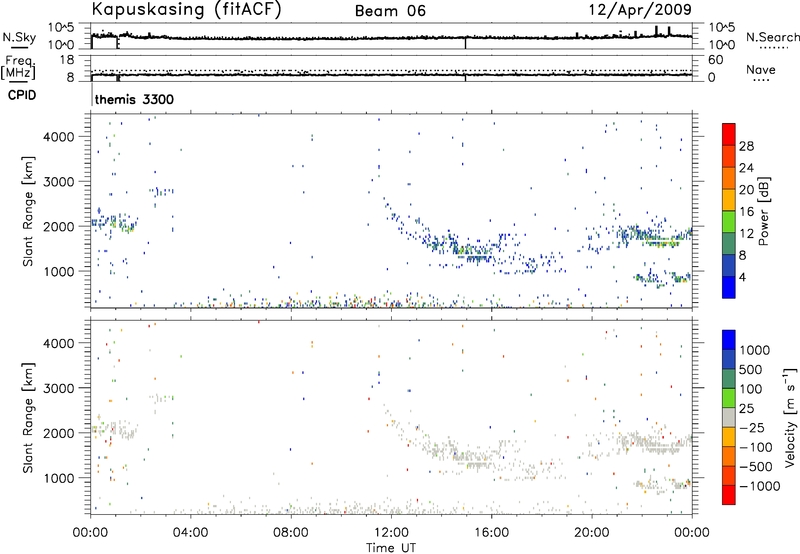Click Slant Range [km] label of velocity panel
This screenshot has width=800, height=554.
[x=28, y=418]
